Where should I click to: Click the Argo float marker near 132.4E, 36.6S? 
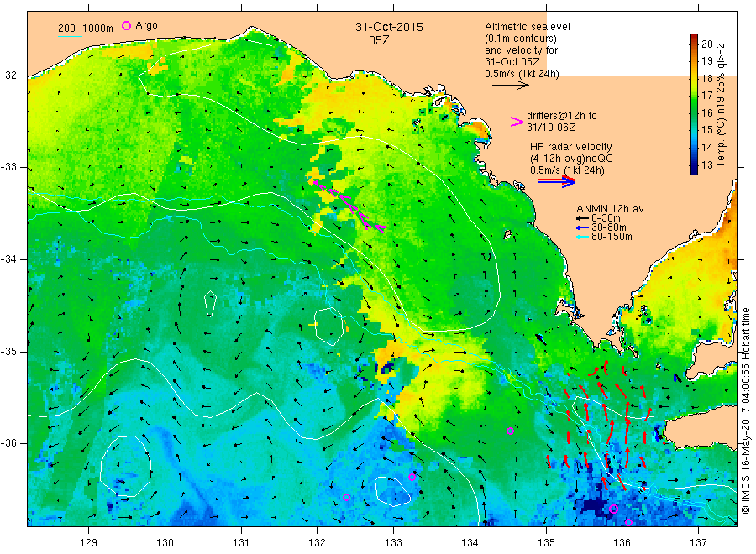[x=346, y=497]
